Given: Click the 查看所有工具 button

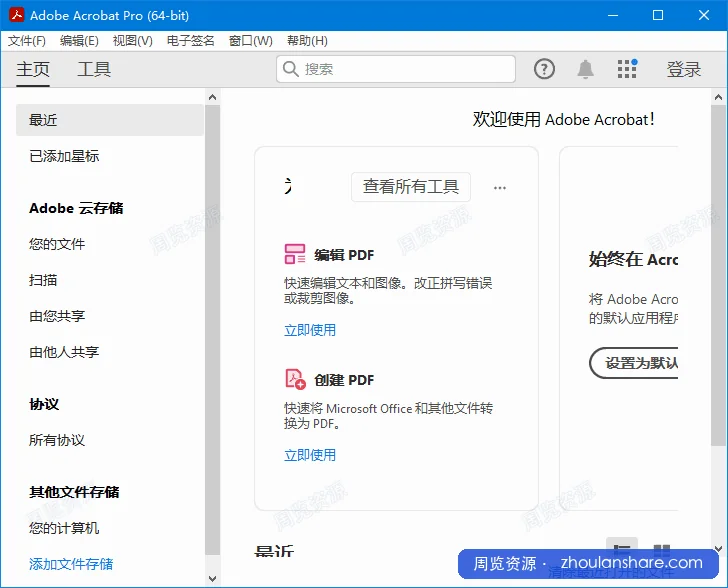Looking at the screenshot, I should pos(411,187).
